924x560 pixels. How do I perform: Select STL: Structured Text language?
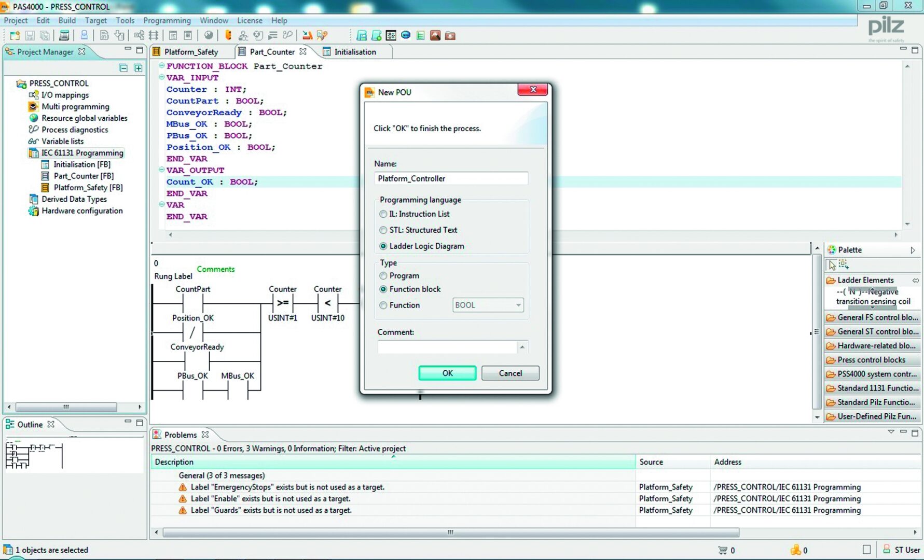tap(383, 230)
